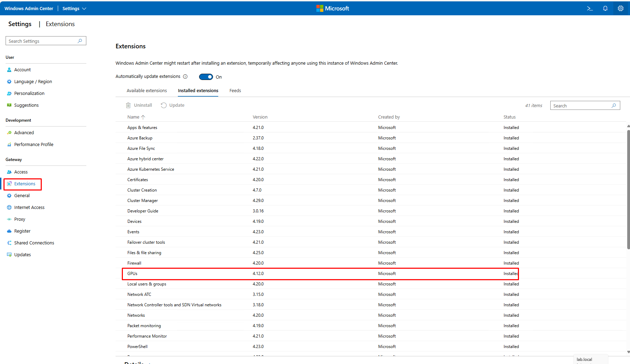Click the Update button
The width and height of the screenshot is (630, 364).
(173, 105)
